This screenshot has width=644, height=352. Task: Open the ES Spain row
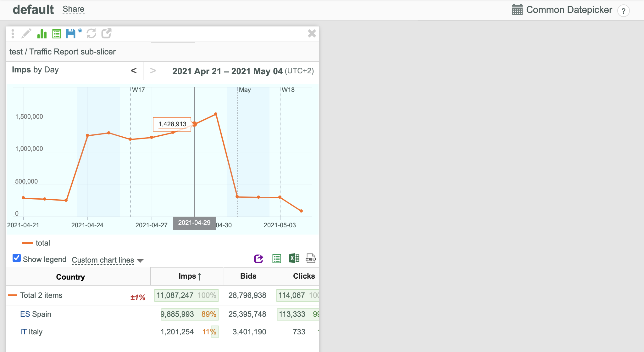36,314
